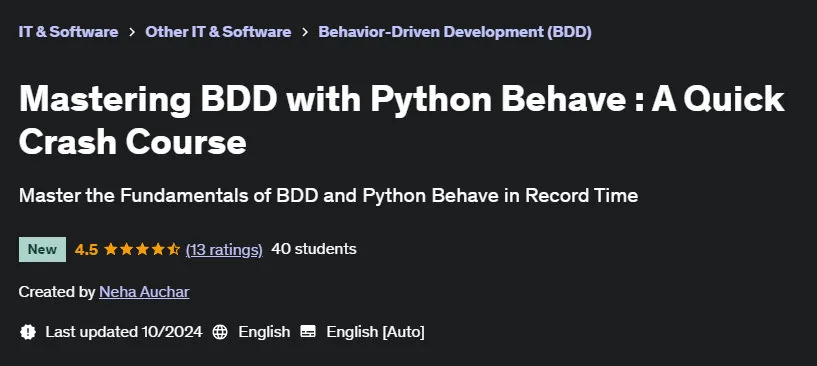817x366 pixels.
Task: Click the Last updated alert badge icon
Action: 28,332
